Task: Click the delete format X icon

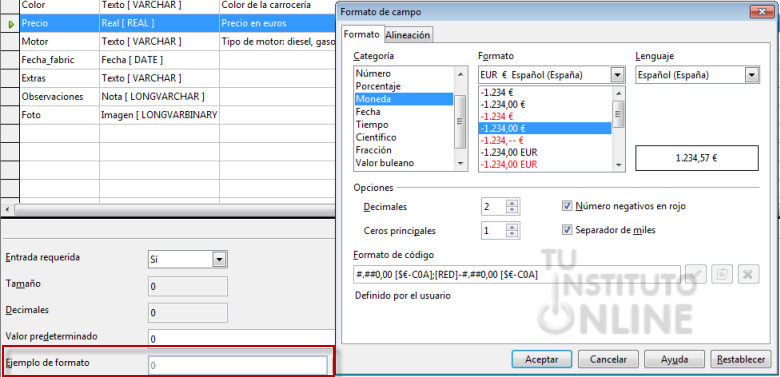Action: click(749, 274)
